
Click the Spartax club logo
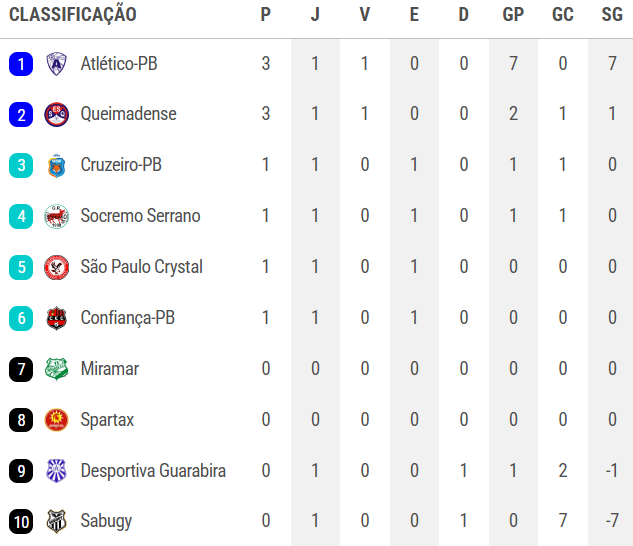click(x=56, y=420)
